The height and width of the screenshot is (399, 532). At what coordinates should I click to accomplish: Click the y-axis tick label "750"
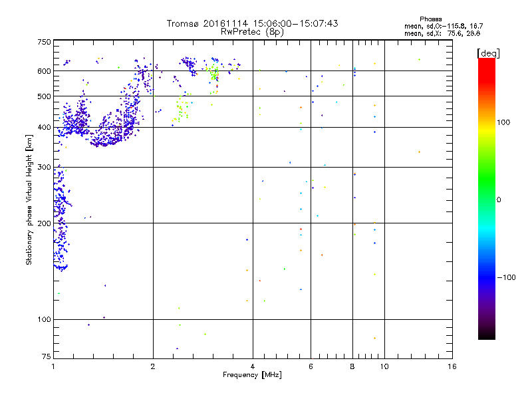[x=44, y=42]
